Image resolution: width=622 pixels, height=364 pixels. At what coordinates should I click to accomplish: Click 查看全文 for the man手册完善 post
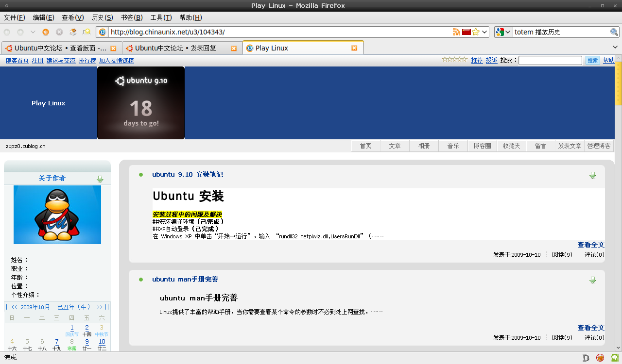coord(591,328)
